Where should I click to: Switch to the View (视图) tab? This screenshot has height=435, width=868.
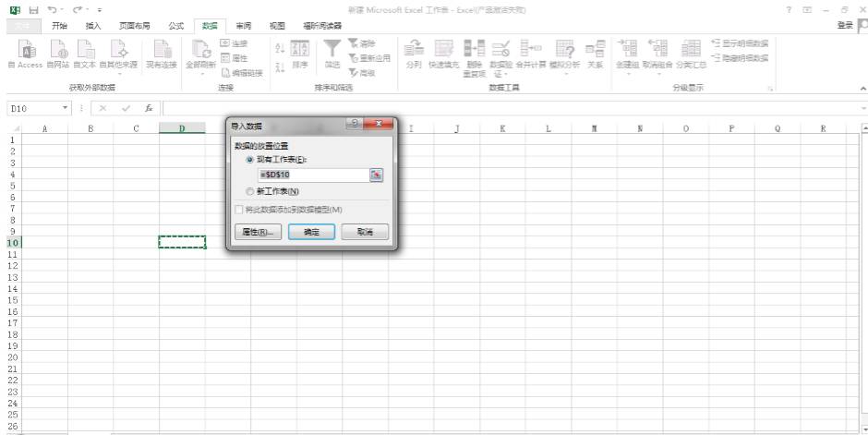coord(277,26)
